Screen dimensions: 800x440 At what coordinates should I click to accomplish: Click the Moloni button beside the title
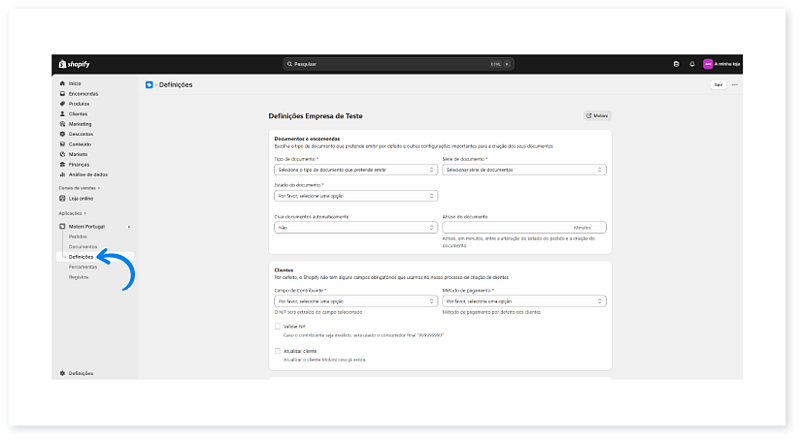click(597, 116)
